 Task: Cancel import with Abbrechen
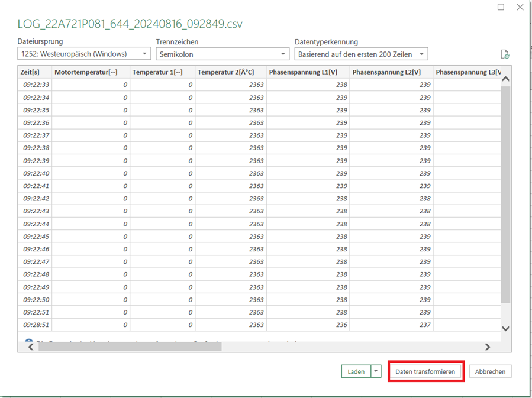[490, 371]
